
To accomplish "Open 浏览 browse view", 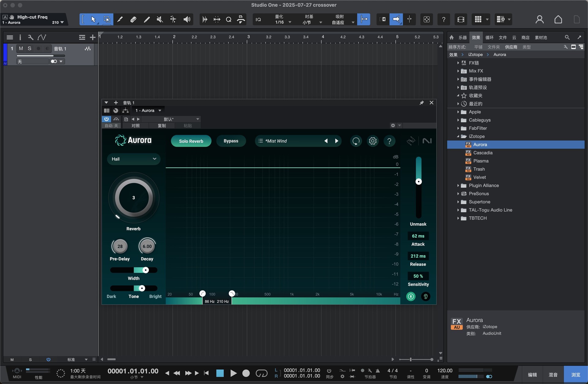I will pyautogui.click(x=576, y=375).
